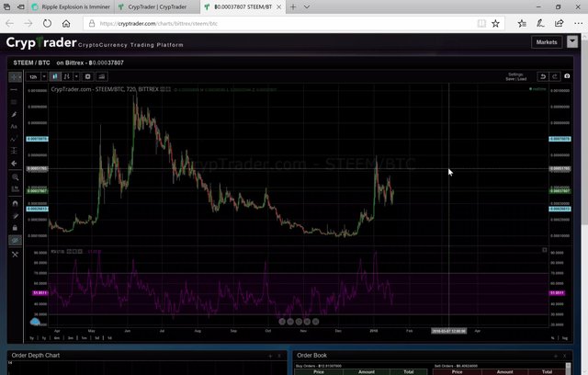Image resolution: width=588 pixels, height=375 pixels.
Task: Toggle percent scale on chart
Action: 552,338
